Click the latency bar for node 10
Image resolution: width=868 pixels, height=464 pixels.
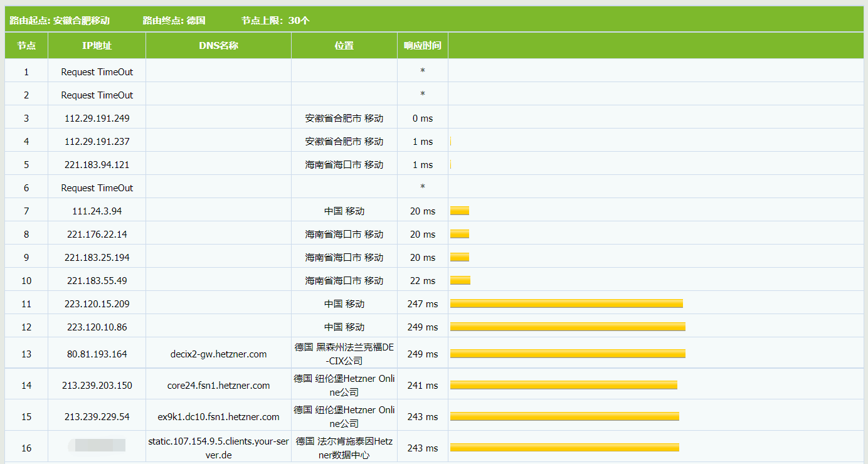pyautogui.click(x=460, y=280)
